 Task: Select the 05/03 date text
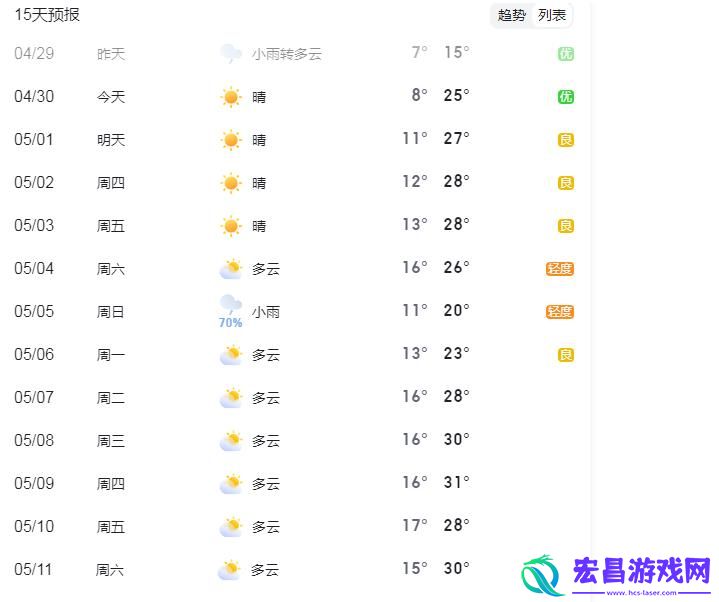click(x=34, y=226)
